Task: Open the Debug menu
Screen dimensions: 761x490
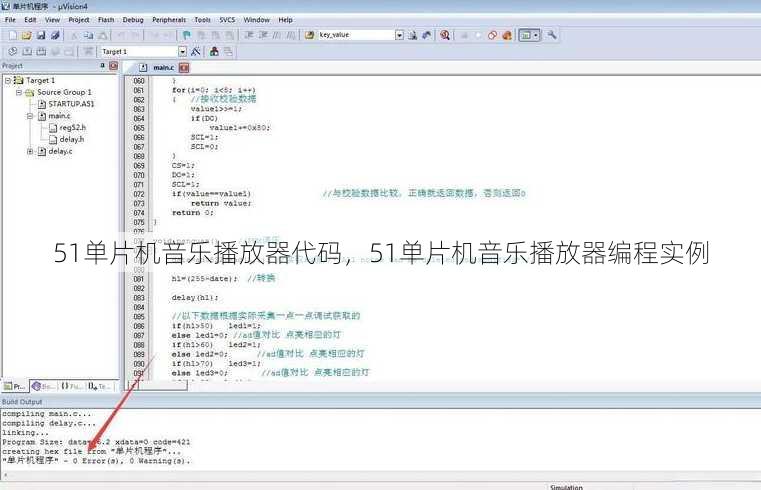Action: pyautogui.click(x=133, y=20)
